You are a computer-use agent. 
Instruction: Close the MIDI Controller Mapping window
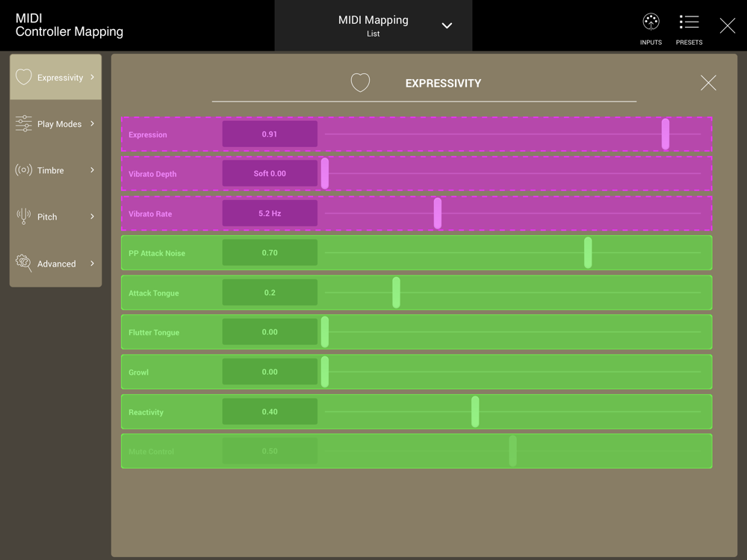[x=728, y=25]
